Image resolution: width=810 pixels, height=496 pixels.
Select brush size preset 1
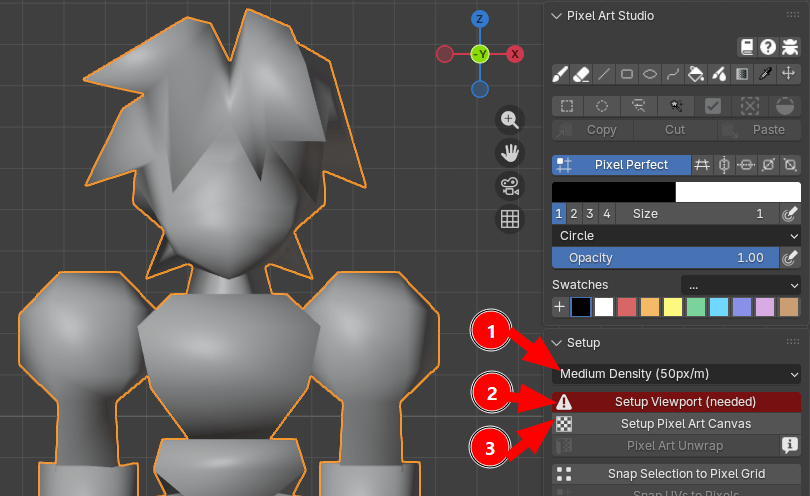point(559,214)
